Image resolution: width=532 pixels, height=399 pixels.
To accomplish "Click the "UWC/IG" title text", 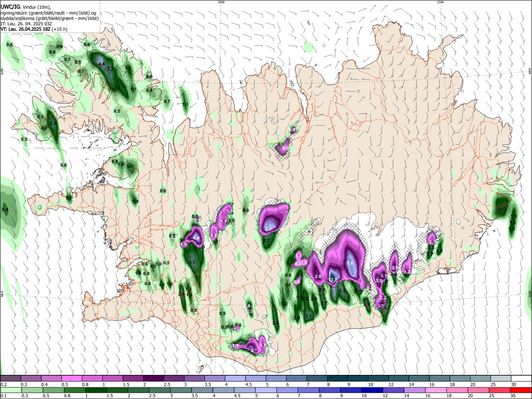I will [10, 7].
